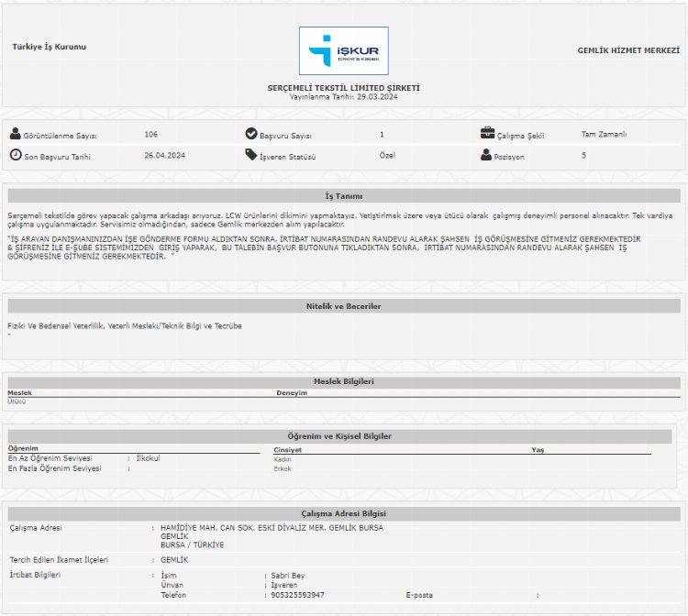Click the İş Tanımı section header
Screen dimensions: 688x616
click(x=344, y=196)
